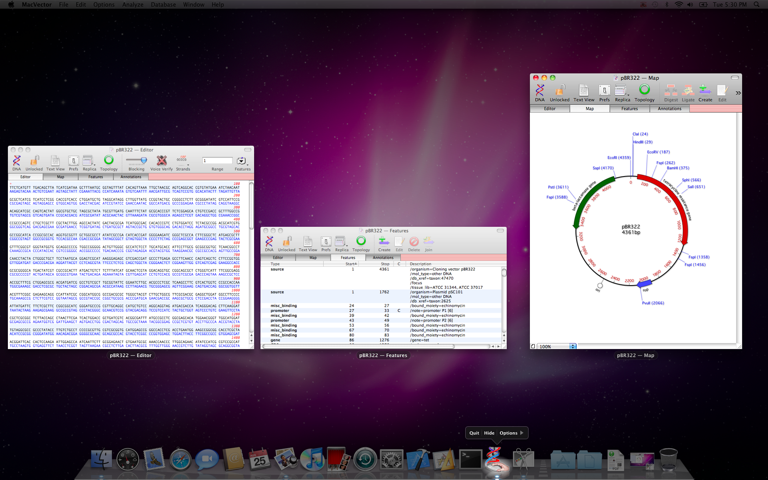Sort by the Start column header
The width and height of the screenshot is (768, 480).
coord(340,264)
